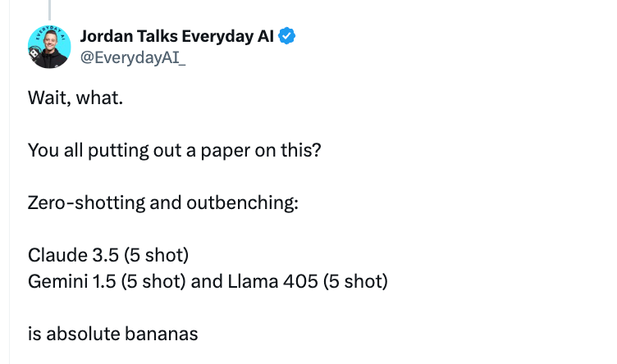Open the "Jordan Talks Everyday AI" display name
Viewport: 617px width, 364px height.
coord(178,36)
